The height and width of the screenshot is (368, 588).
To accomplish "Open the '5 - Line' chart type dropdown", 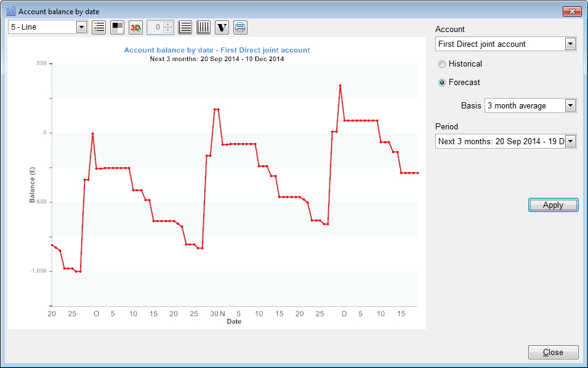I will (x=81, y=27).
